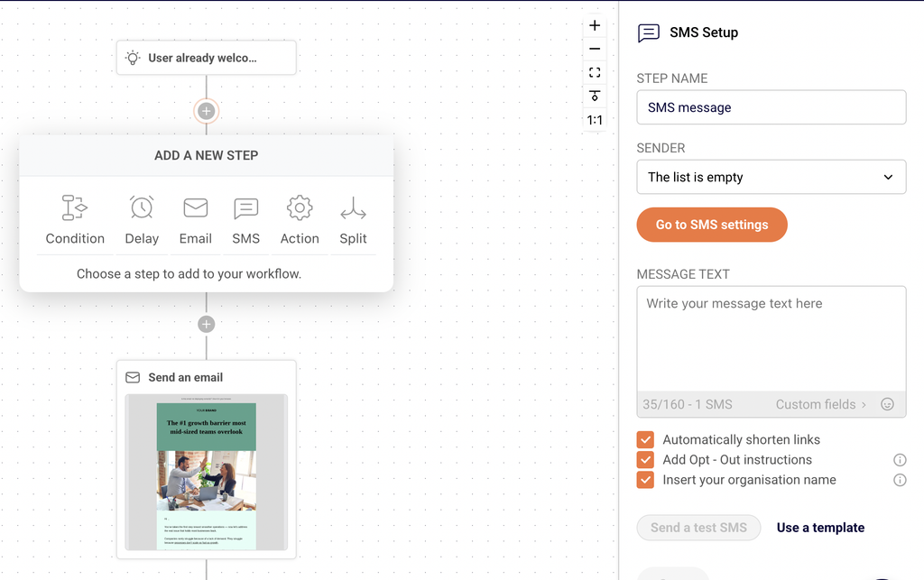This screenshot has height=580, width=924.
Task: Fit workflow to screen icon
Action: pyautogui.click(x=595, y=72)
